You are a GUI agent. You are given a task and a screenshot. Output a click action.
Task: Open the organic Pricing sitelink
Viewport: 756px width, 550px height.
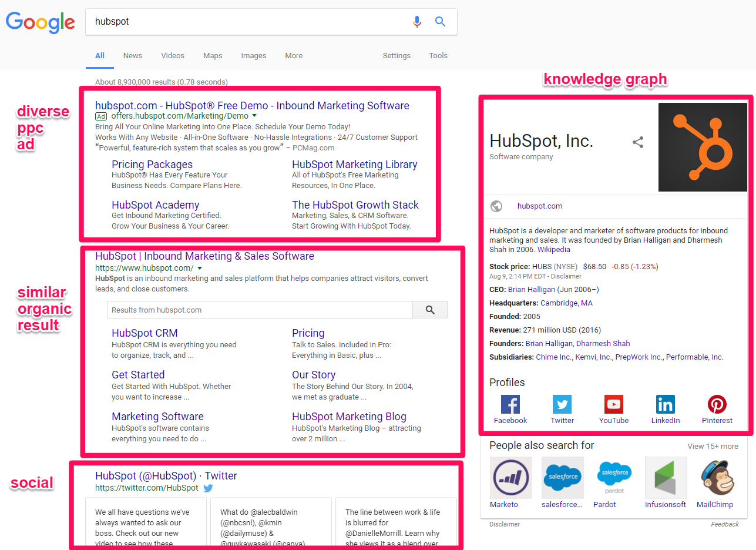pyautogui.click(x=308, y=333)
